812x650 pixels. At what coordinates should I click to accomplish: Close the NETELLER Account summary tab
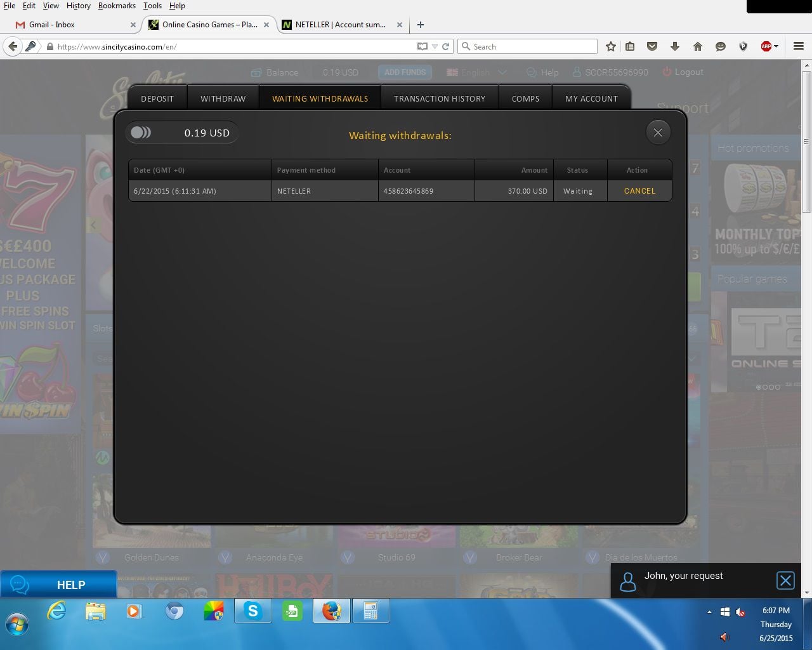[400, 25]
